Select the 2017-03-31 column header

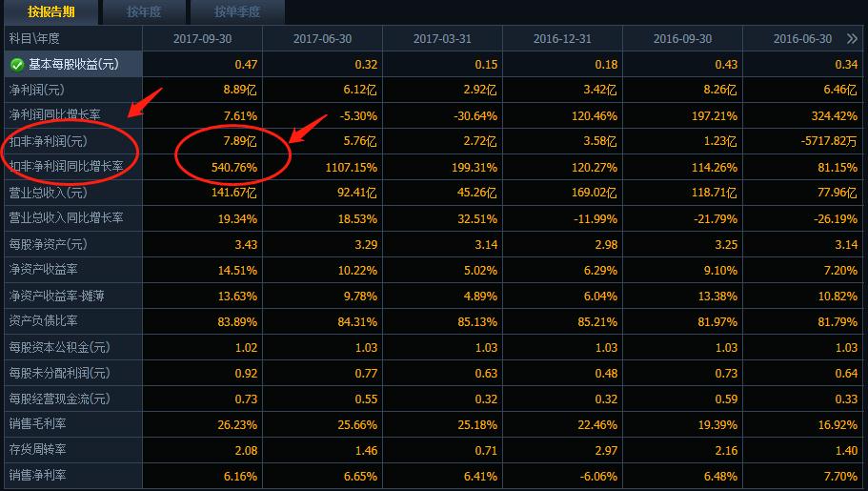[x=442, y=39]
